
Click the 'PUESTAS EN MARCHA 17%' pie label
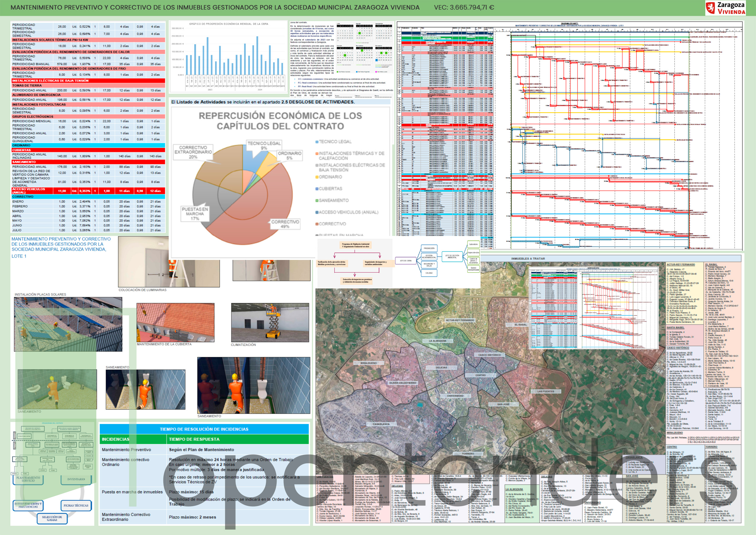click(195, 214)
